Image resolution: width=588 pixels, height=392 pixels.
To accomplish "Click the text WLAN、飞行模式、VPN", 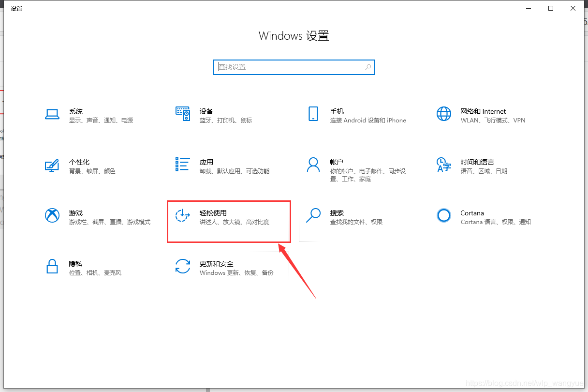I will (x=493, y=121).
